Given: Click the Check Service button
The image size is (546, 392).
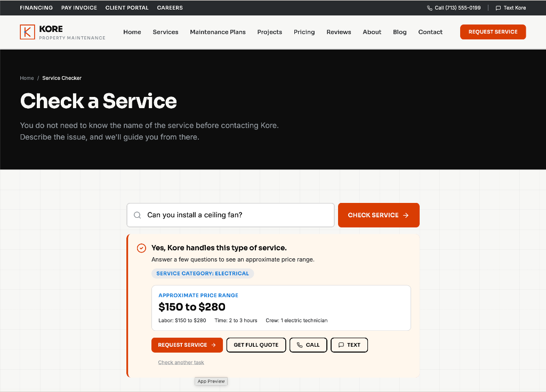Looking at the screenshot, I should click(379, 215).
